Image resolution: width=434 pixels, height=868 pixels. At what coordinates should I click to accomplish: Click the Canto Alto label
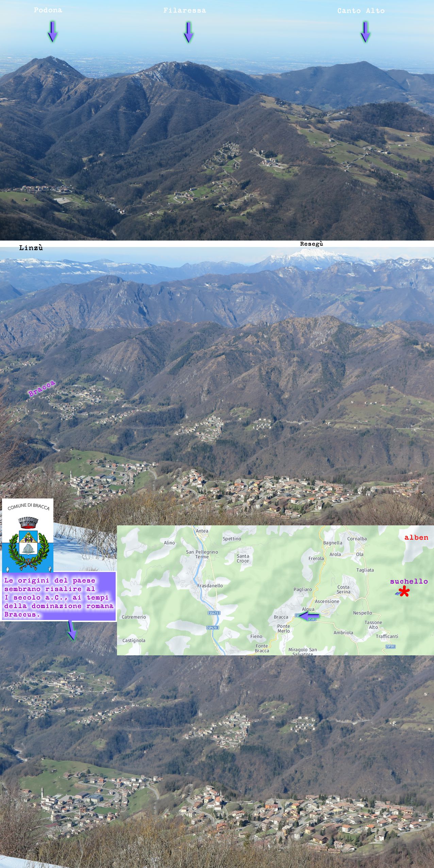(x=361, y=11)
